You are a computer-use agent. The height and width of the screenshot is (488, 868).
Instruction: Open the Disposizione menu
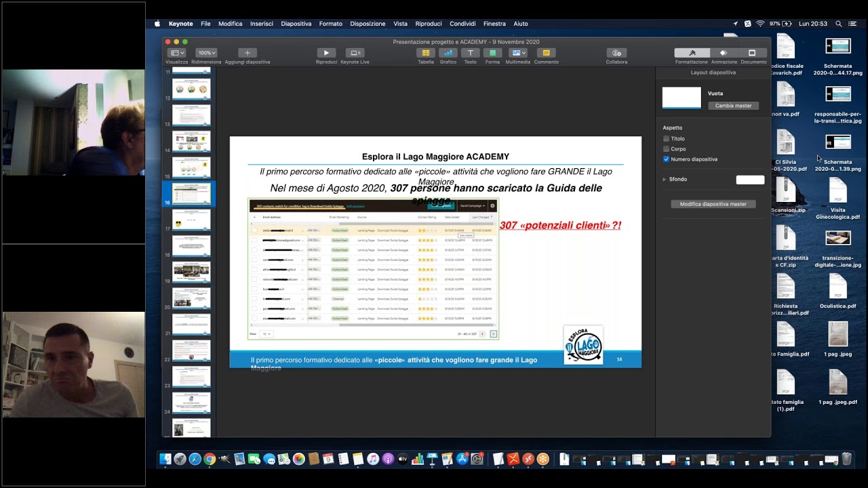368,24
